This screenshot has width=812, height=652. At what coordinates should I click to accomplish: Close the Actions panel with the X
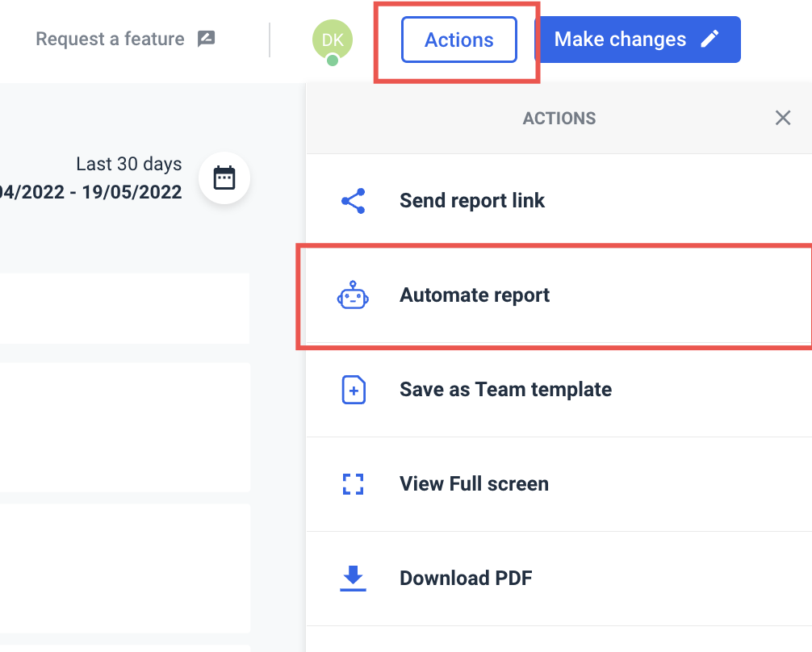pos(782,118)
